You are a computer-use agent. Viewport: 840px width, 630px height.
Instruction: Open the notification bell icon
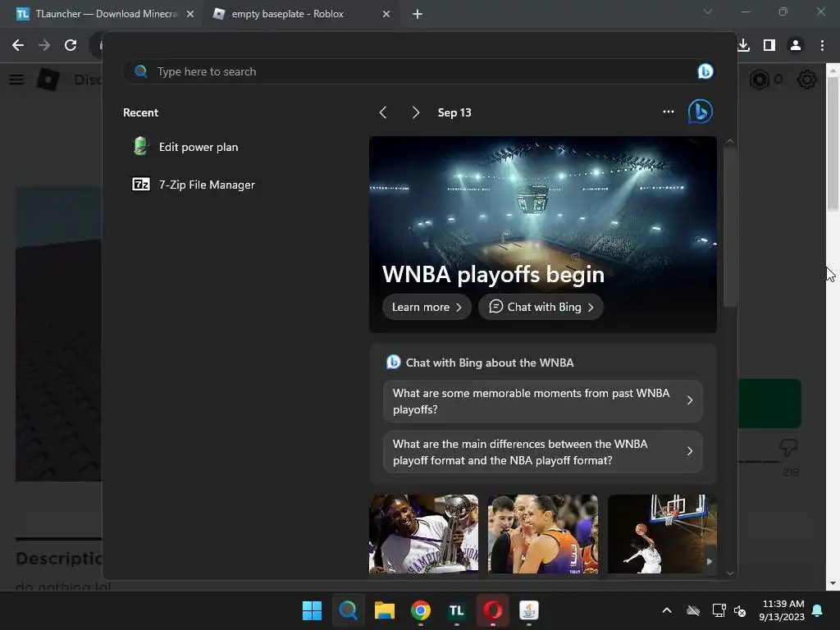pos(818,610)
